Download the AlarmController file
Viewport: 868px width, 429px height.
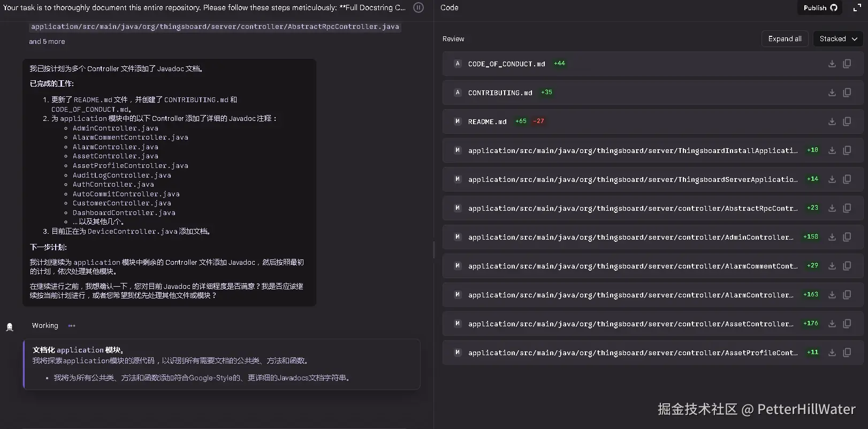(832, 295)
